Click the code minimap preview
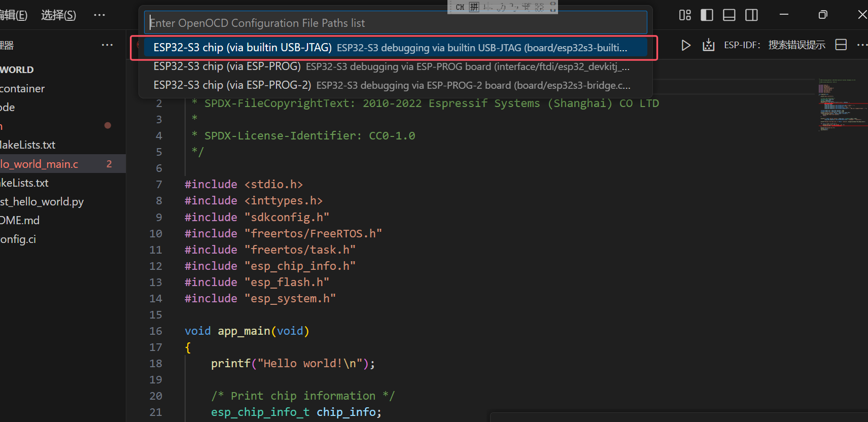Image resolution: width=868 pixels, height=422 pixels. click(842, 104)
